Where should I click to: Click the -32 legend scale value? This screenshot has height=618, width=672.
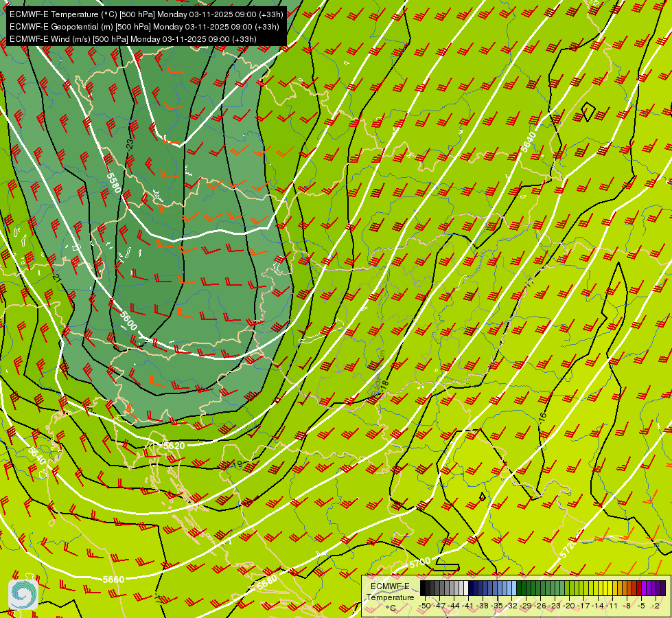pyautogui.click(x=511, y=606)
